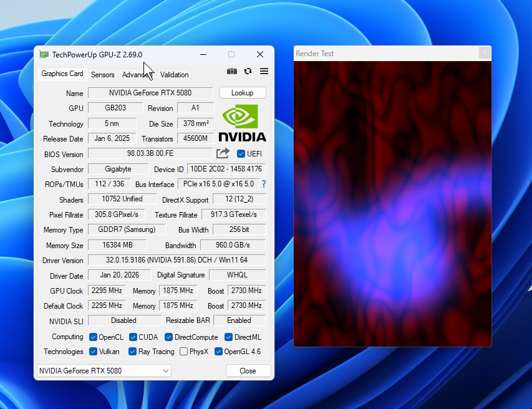Click the Render Test animation canvas
The width and height of the screenshot is (532, 409).
(x=392, y=204)
